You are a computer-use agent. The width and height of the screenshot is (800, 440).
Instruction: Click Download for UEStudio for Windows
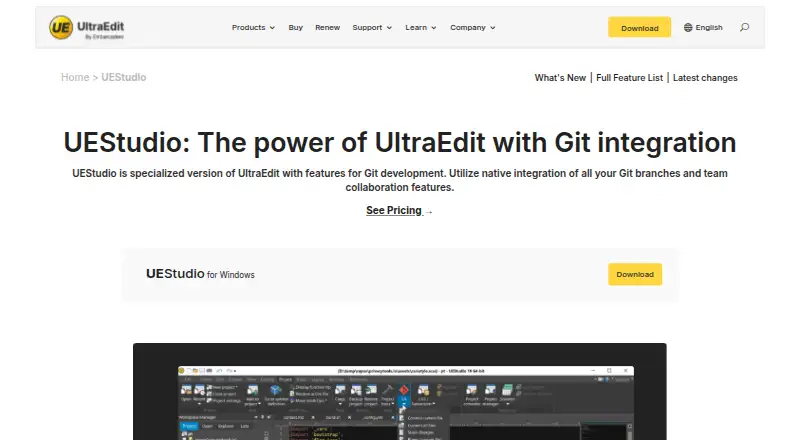coord(635,274)
